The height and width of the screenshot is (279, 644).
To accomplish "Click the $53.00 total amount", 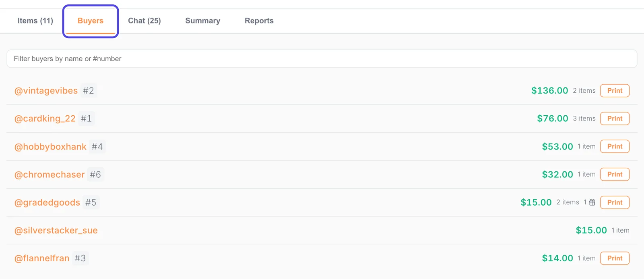I will point(557,147).
